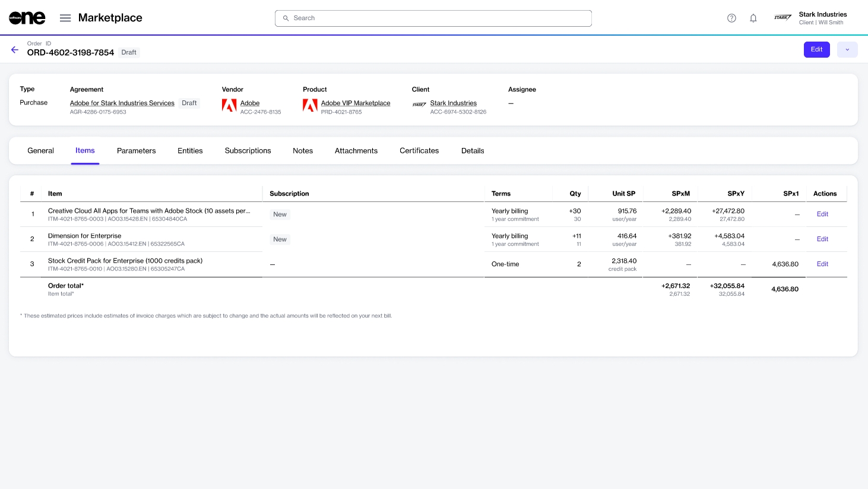868x489 pixels.
Task: Click the help question mark icon
Action: click(731, 18)
